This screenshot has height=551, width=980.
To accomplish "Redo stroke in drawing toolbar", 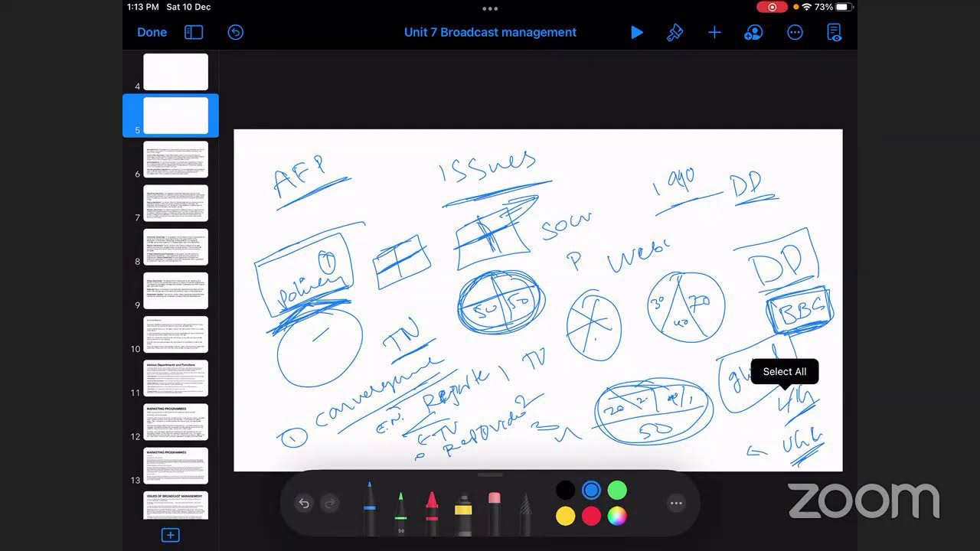I will point(330,503).
